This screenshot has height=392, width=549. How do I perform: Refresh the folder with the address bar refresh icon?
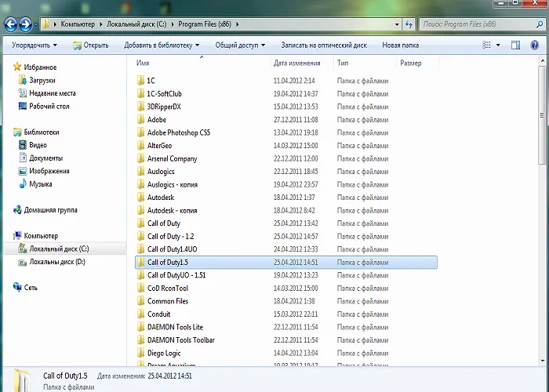409,24
